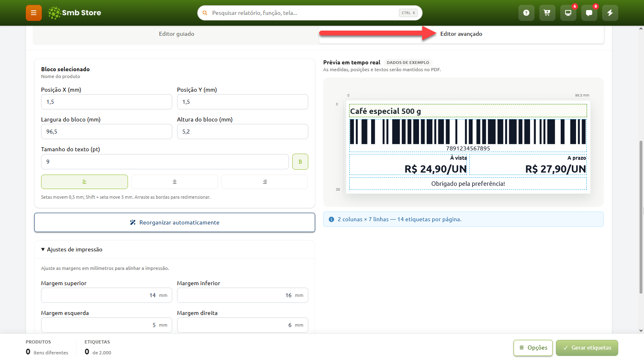Click the barcode number 7891234567895
Image resolution: width=644 pixels, height=362 pixels.
(468, 148)
